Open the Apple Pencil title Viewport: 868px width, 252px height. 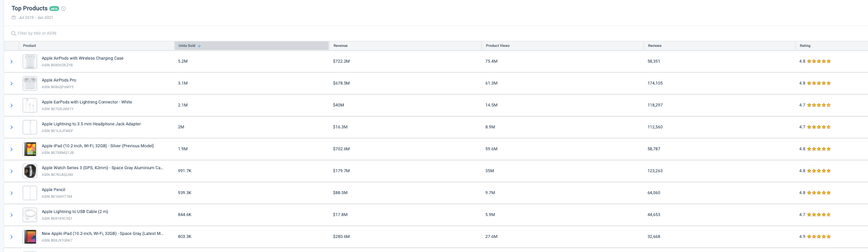pos(54,190)
